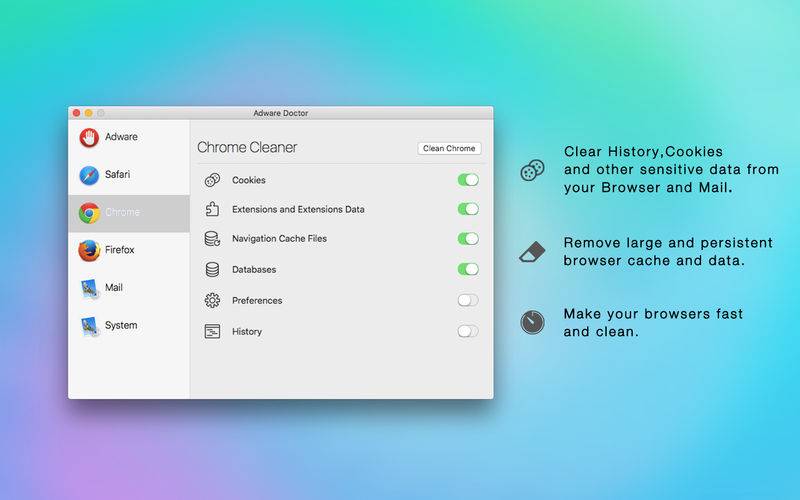
Task: Click the Preferences label text
Action: coord(257,301)
